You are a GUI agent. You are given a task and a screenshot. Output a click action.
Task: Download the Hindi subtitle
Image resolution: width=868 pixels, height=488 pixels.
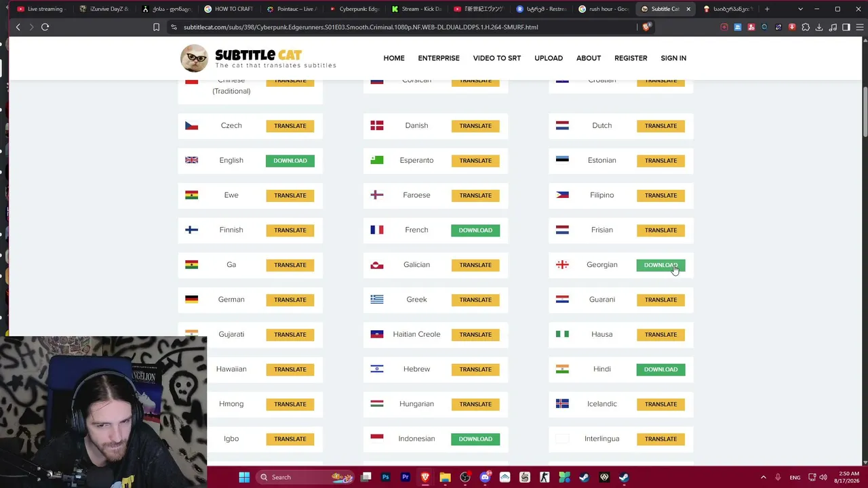pyautogui.click(x=660, y=369)
